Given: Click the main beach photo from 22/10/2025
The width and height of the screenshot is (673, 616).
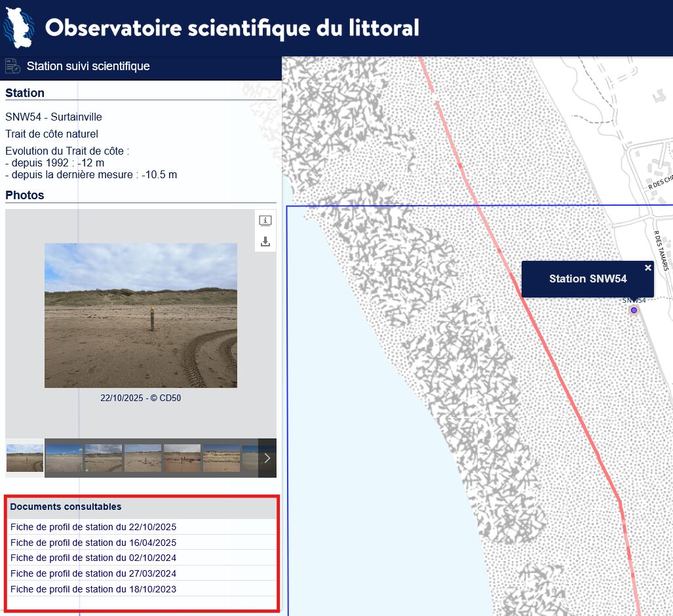Looking at the screenshot, I should (141, 315).
